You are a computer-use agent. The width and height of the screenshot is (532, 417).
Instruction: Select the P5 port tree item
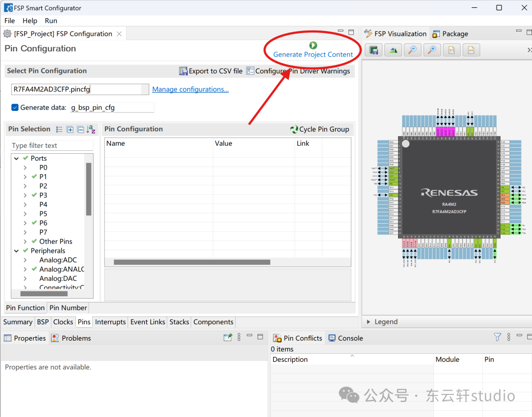[x=43, y=214]
